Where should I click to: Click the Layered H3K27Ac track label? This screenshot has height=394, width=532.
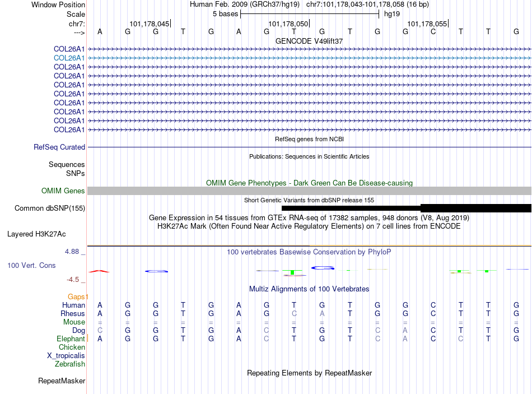pos(36,234)
